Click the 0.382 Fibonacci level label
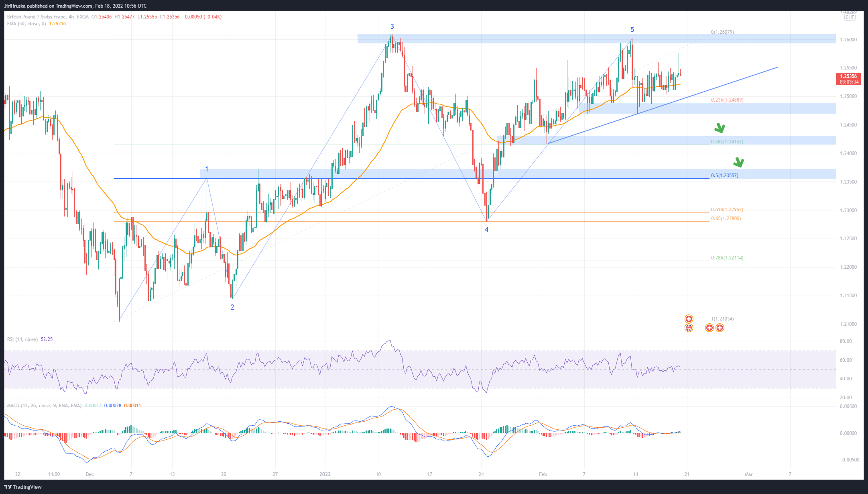 coord(727,142)
